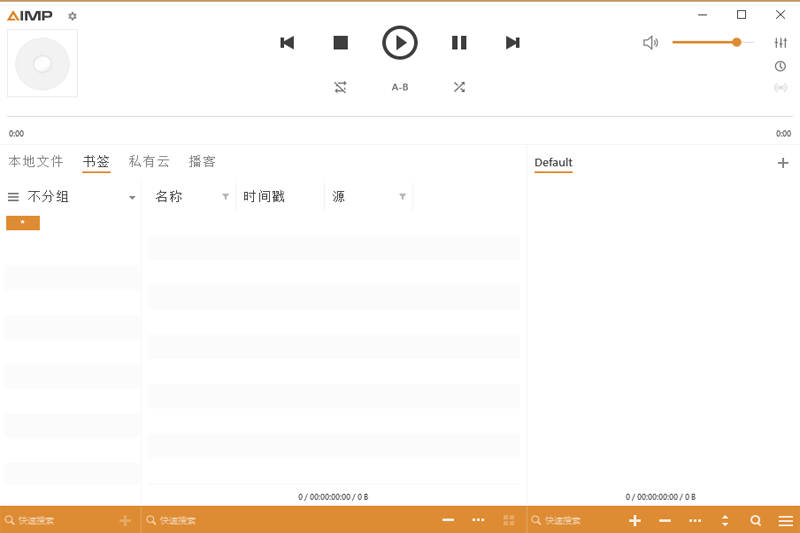The image size is (800, 533).
Task: Open settings gear next to AIMP logo
Action: (72, 16)
